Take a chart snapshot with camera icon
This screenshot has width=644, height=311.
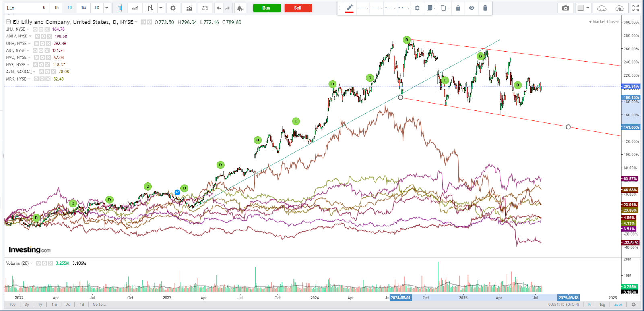[566, 8]
